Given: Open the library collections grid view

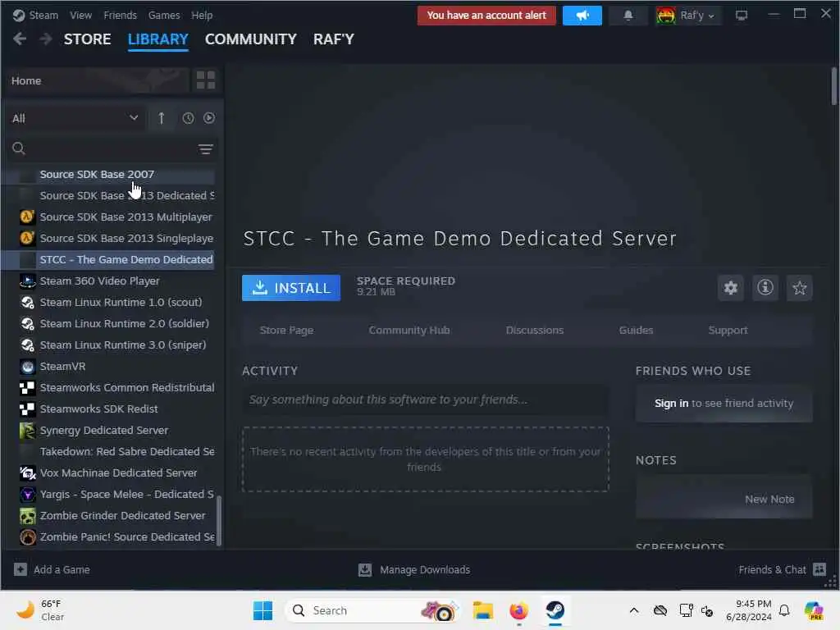Looking at the screenshot, I should coord(206,80).
